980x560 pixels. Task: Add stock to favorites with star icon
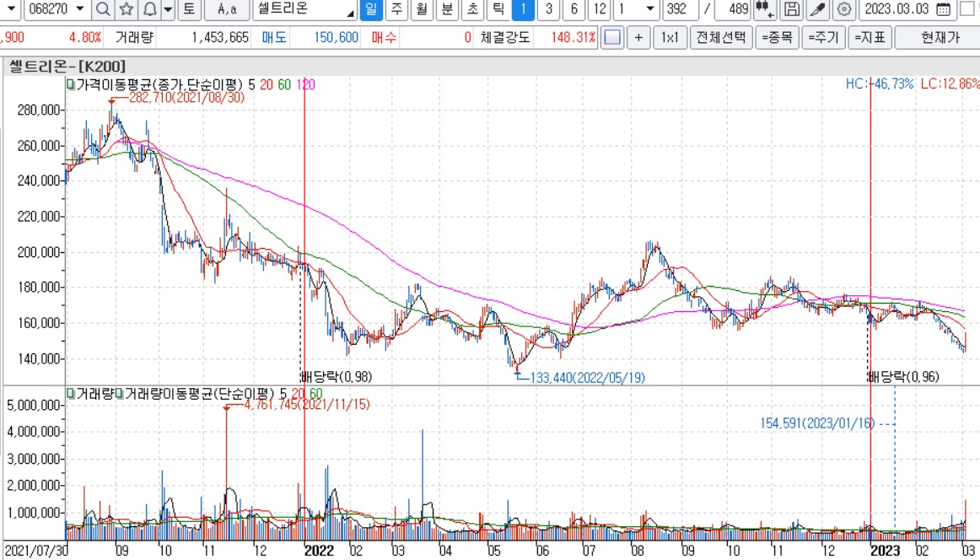pos(127,8)
